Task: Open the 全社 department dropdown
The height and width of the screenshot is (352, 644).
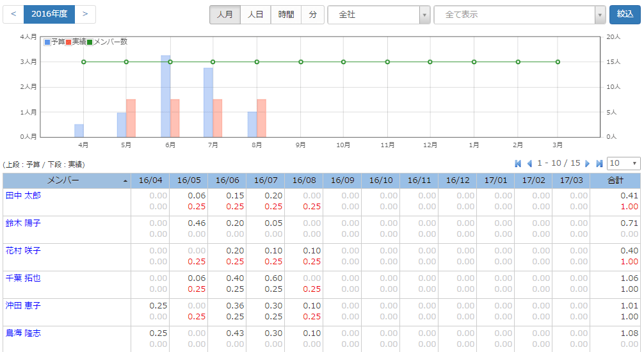Action: point(378,15)
